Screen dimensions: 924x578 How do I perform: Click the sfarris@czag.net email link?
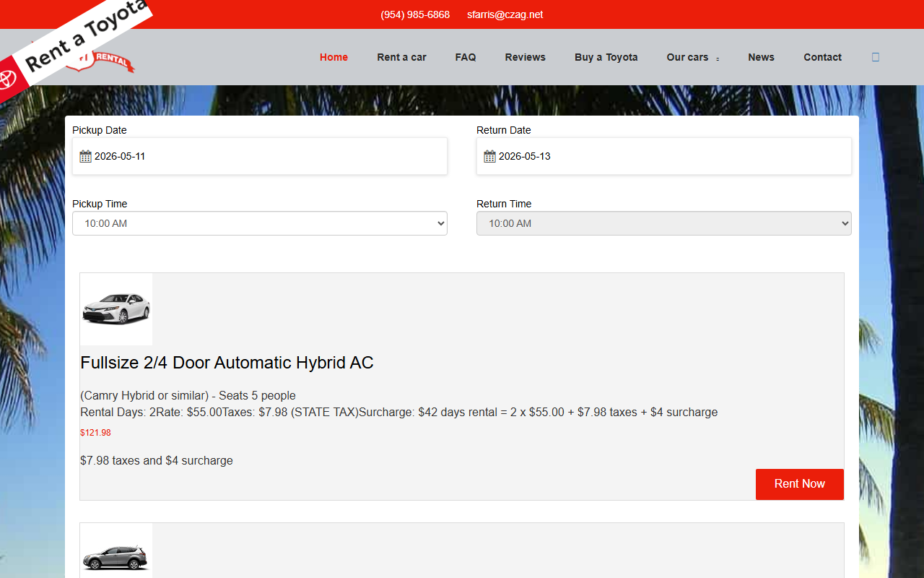coord(505,14)
